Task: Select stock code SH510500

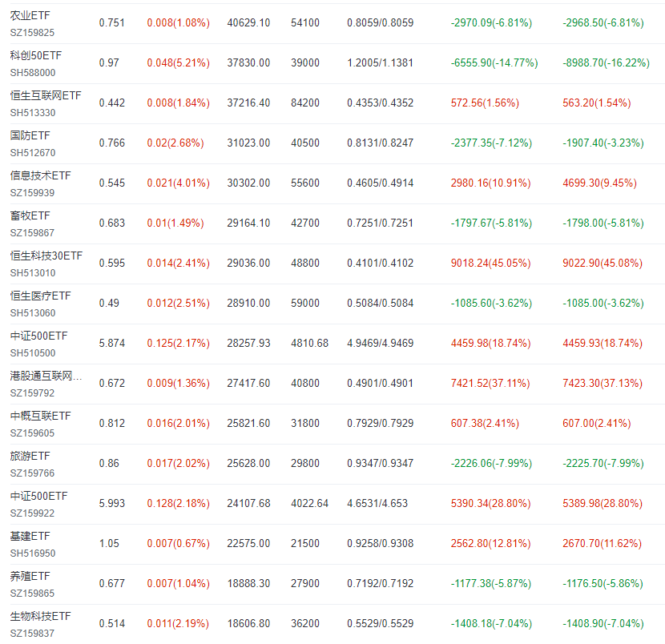Action: tap(33, 353)
